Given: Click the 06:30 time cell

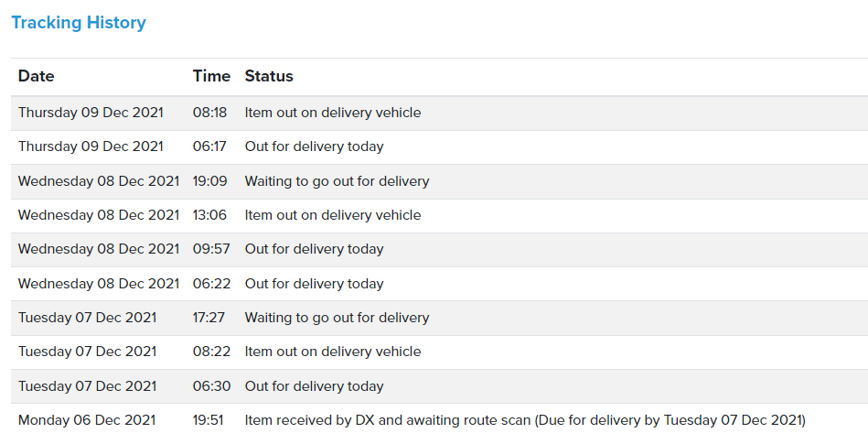Looking at the screenshot, I should [211, 386].
